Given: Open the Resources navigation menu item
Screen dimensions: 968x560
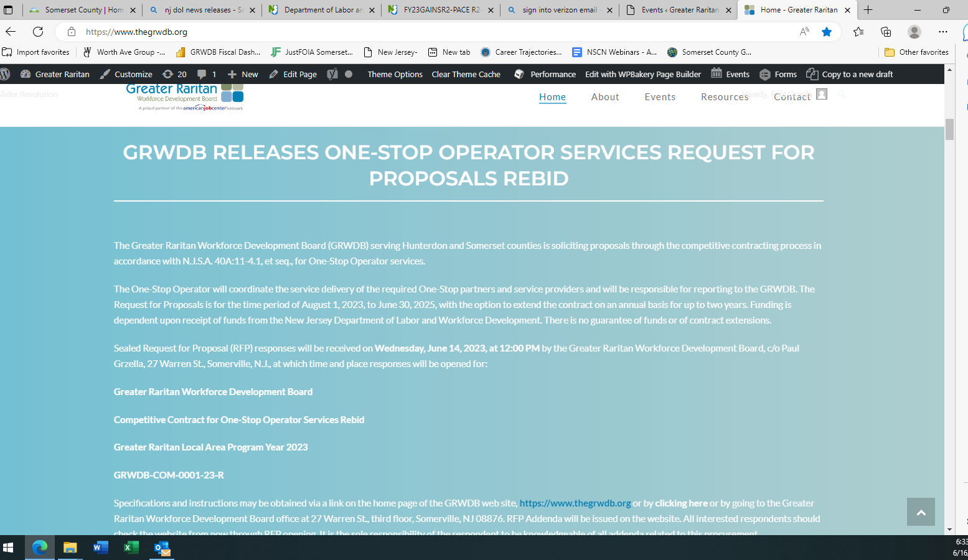Looking at the screenshot, I should pos(725,97).
